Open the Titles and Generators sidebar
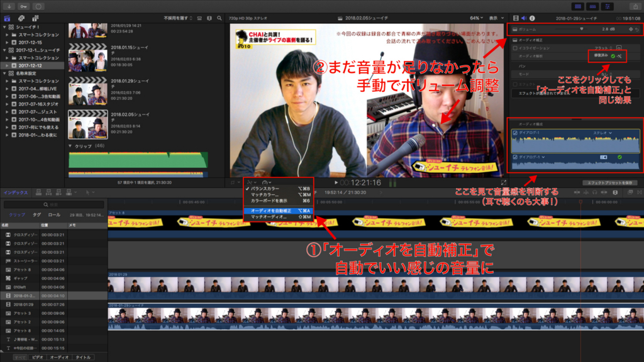Screen dimensions: 644x362 35,18
